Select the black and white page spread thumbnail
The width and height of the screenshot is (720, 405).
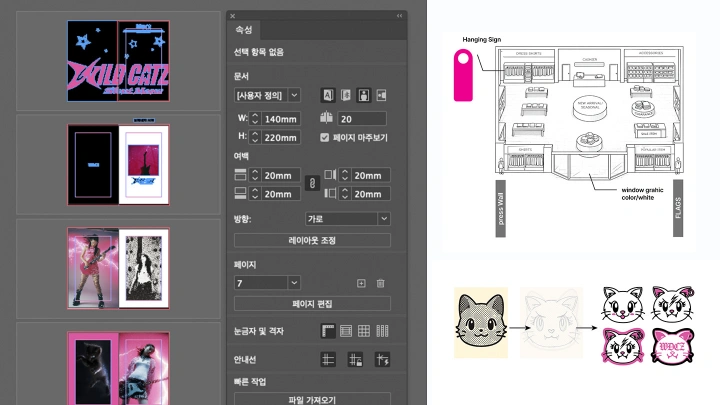(118, 164)
